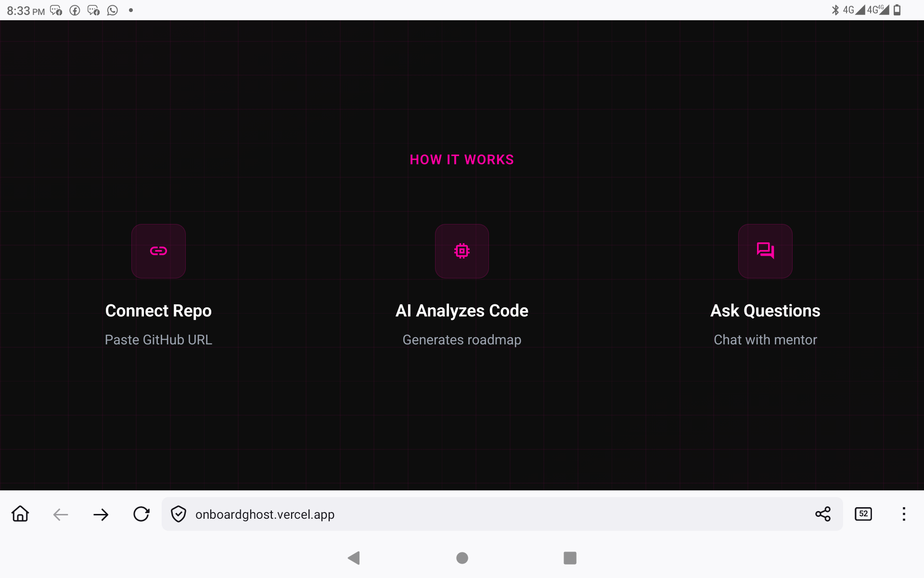Screen dimensions: 924x578
Task: Tap the WhatsApp notification icon in status bar
Action: click(x=113, y=10)
